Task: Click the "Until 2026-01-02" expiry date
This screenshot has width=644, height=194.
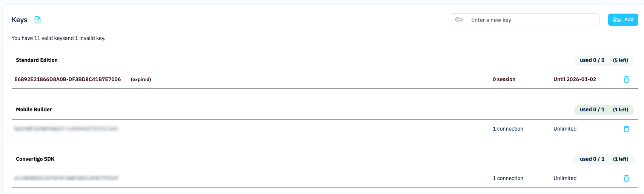Action: click(x=575, y=79)
